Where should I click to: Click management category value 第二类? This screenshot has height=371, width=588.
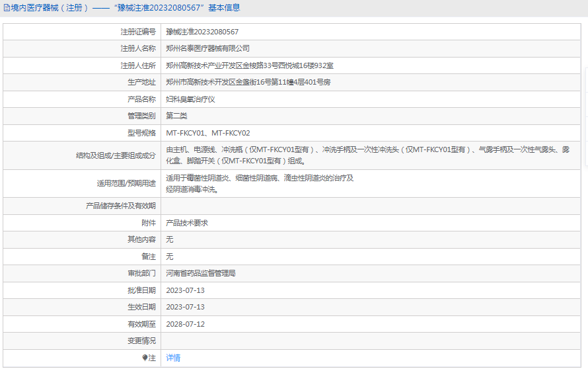pos(176,116)
